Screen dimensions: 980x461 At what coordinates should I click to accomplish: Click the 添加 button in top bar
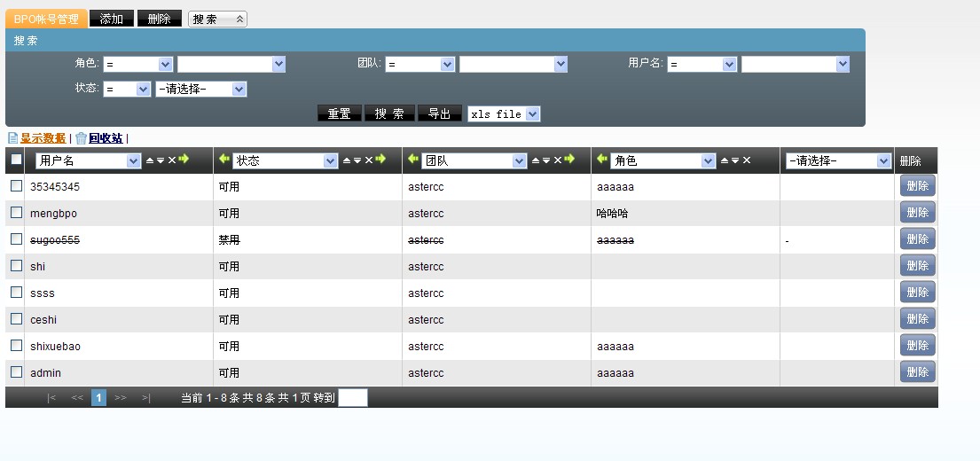point(112,19)
